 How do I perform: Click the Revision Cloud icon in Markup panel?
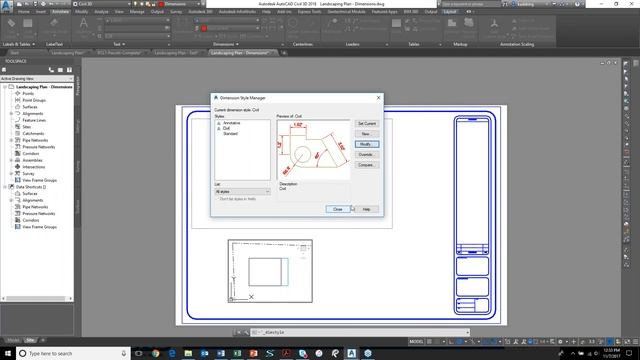click(469, 23)
